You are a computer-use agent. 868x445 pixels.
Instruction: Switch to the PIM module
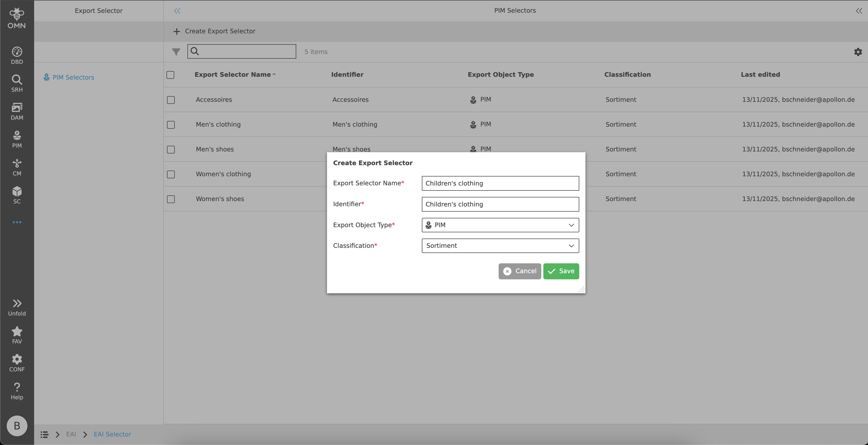point(17,139)
